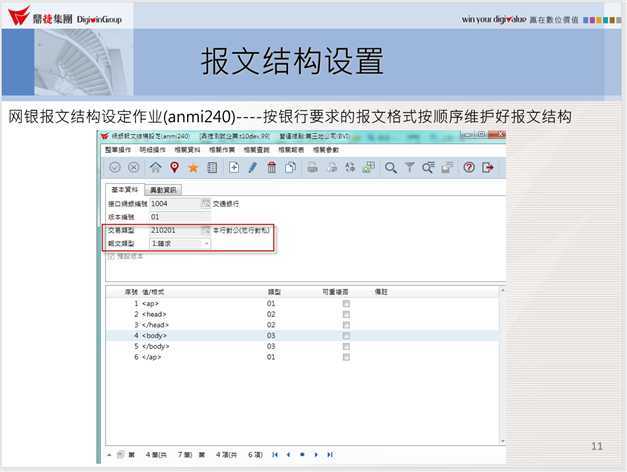Click the orange favorite star icon
The height and width of the screenshot is (472, 627).
[193, 168]
